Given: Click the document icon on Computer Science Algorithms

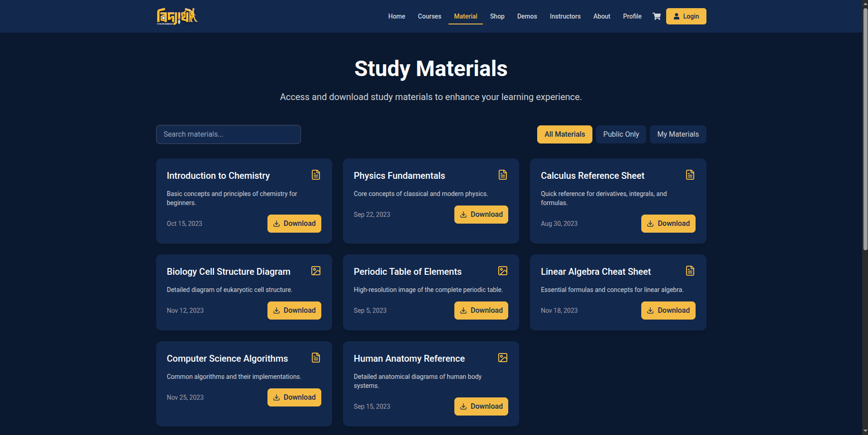Looking at the screenshot, I should 316,358.
